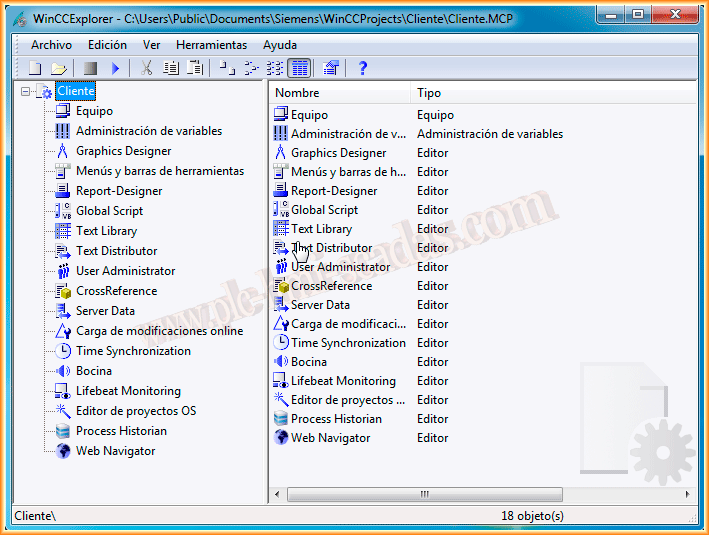Click the New project toolbar icon
This screenshot has width=709, height=535.
tap(35, 68)
